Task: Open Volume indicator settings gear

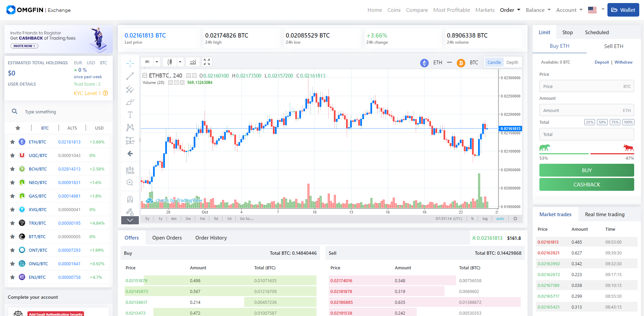Action: pos(176,83)
